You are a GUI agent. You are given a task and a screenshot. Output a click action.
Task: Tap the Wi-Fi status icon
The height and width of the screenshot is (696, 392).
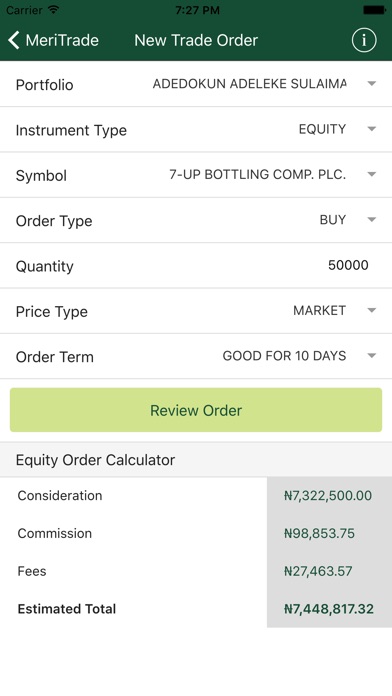[54, 9]
